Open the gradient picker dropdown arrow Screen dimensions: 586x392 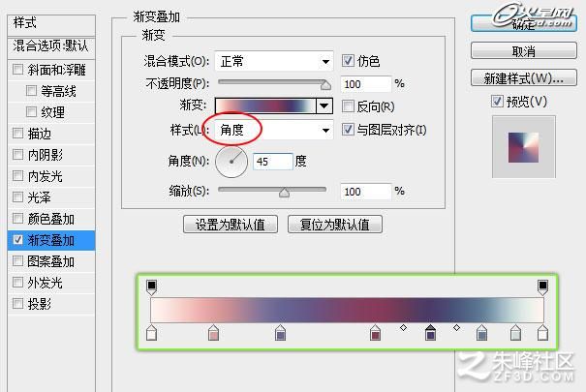[x=324, y=106]
